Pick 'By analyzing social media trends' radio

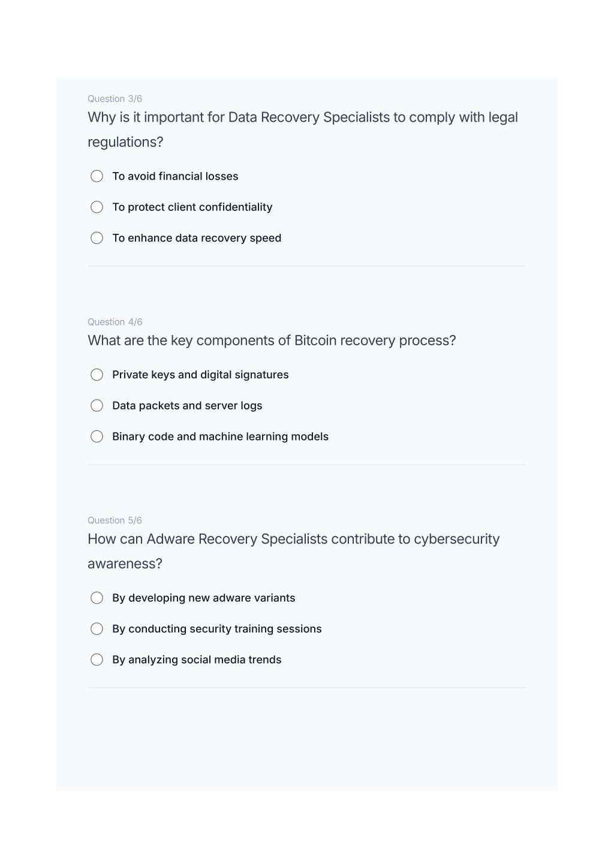click(97, 659)
